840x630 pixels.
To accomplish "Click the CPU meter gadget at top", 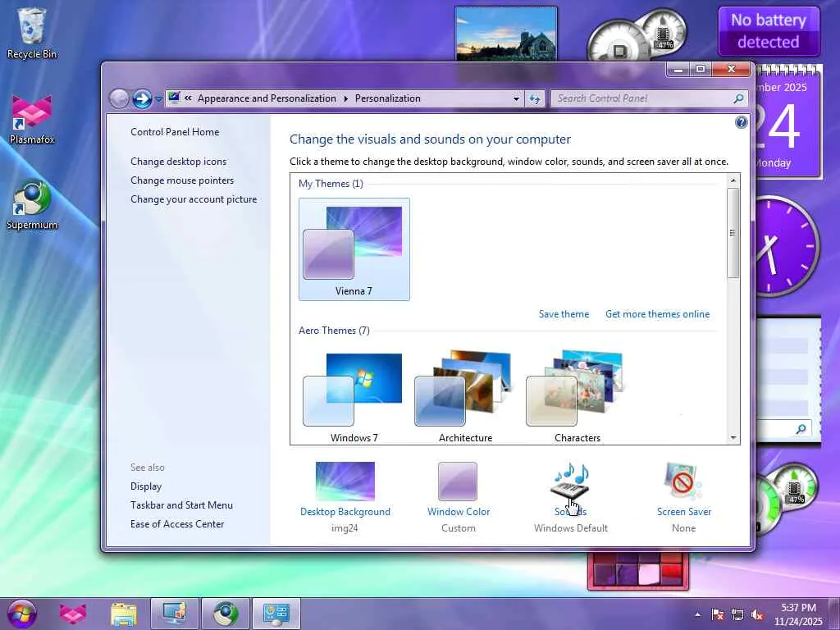I will tap(637, 36).
